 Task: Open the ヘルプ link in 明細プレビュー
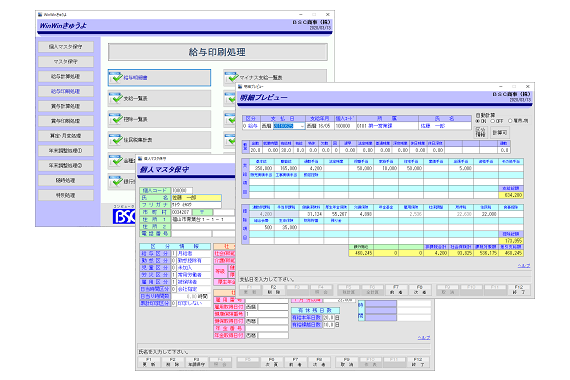pos(524,266)
